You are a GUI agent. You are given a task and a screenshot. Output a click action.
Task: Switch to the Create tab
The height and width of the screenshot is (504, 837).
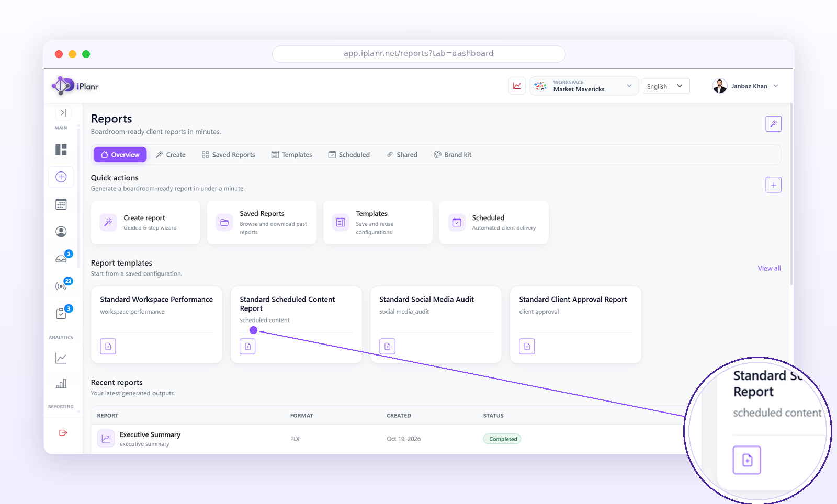[x=171, y=155]
